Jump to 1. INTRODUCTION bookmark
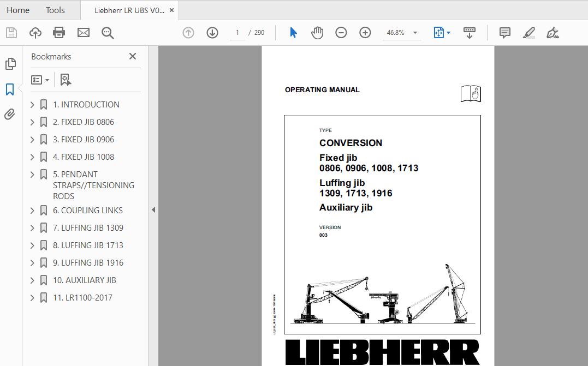This screenshot has height=366, width=588. (x=86, y=105)
